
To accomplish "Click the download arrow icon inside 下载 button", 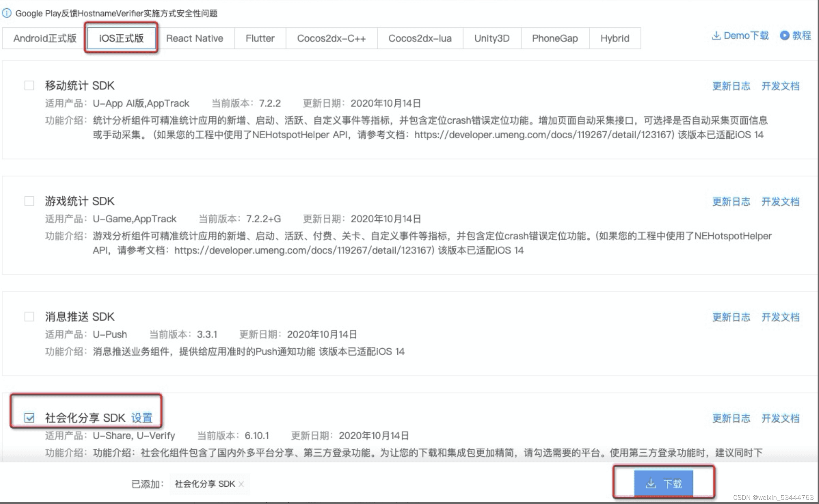I will 651,482.
